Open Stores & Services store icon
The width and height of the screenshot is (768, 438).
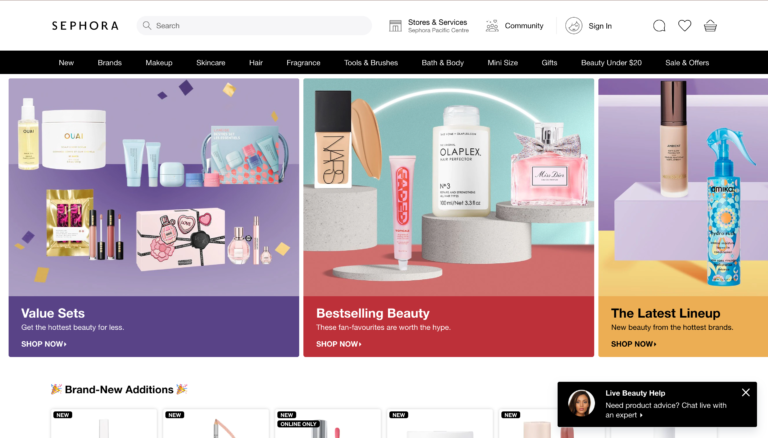click(x=395, y=26)
